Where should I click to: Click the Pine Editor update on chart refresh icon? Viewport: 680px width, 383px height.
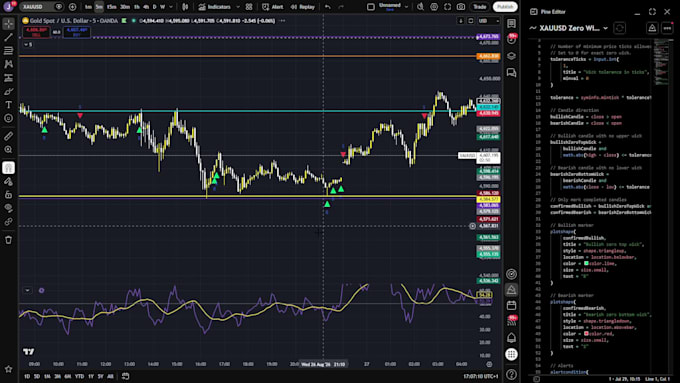(620, 28)
